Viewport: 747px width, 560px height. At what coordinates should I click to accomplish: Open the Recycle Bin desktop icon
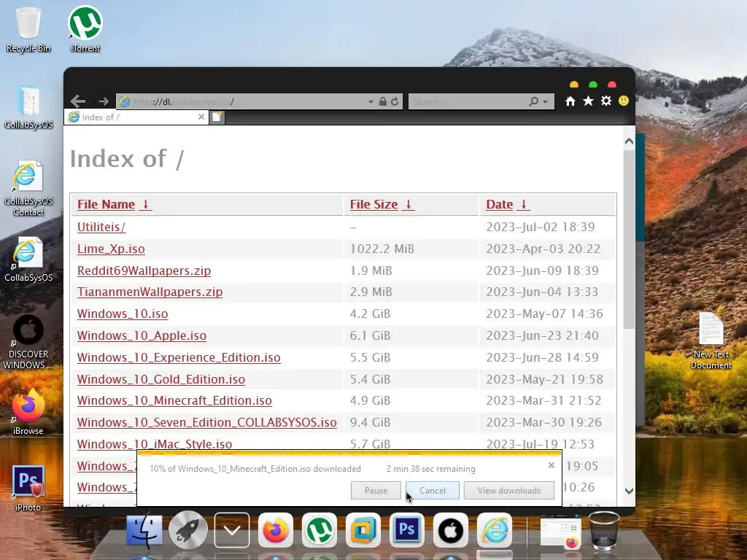pyautogui.click(x=28, y=28)
